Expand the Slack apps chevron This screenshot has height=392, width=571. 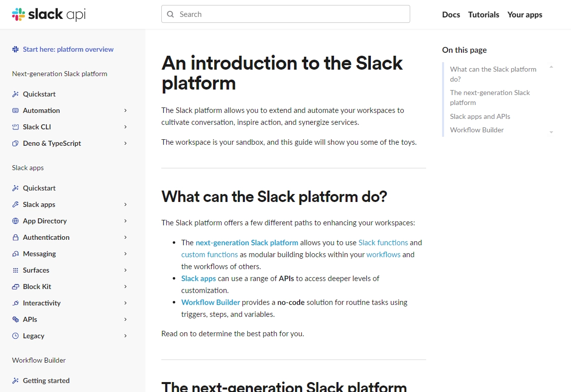point(125,204)
